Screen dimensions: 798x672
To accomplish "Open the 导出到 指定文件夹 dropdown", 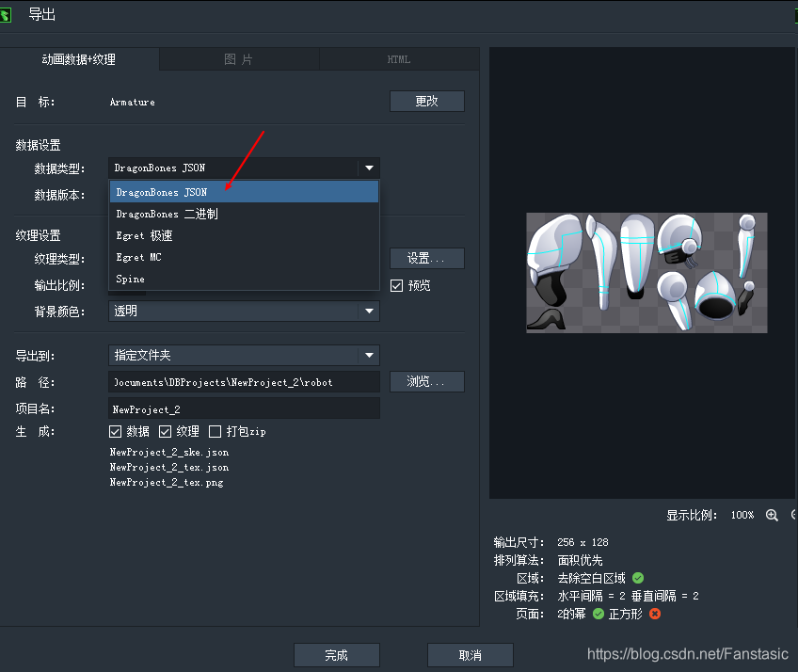I will click(244, 356).
